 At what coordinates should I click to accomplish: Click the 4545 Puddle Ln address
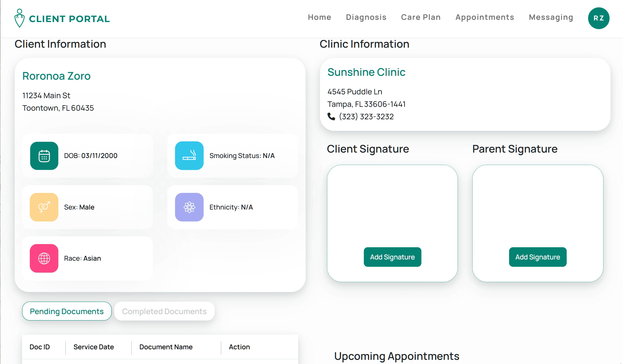tap(355, 92)
